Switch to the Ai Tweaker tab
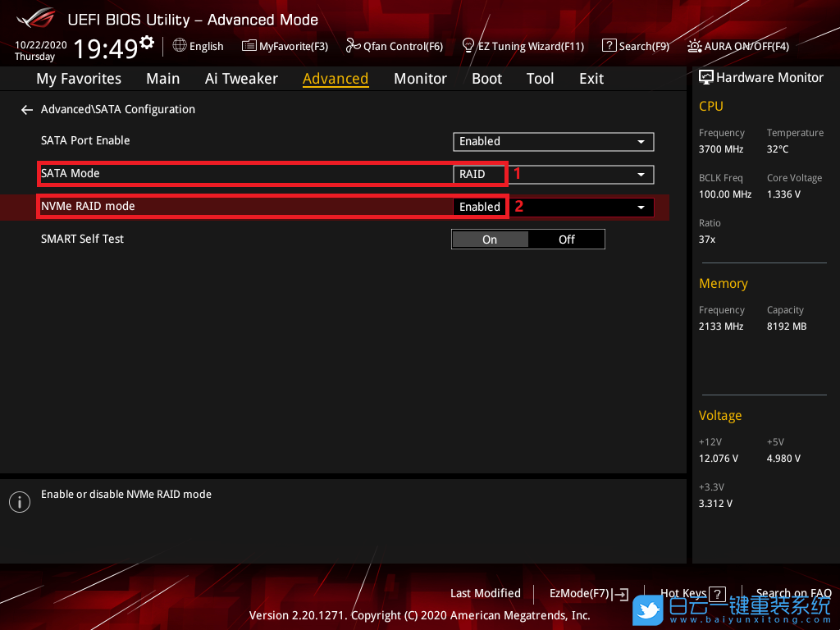 [241, 79]
